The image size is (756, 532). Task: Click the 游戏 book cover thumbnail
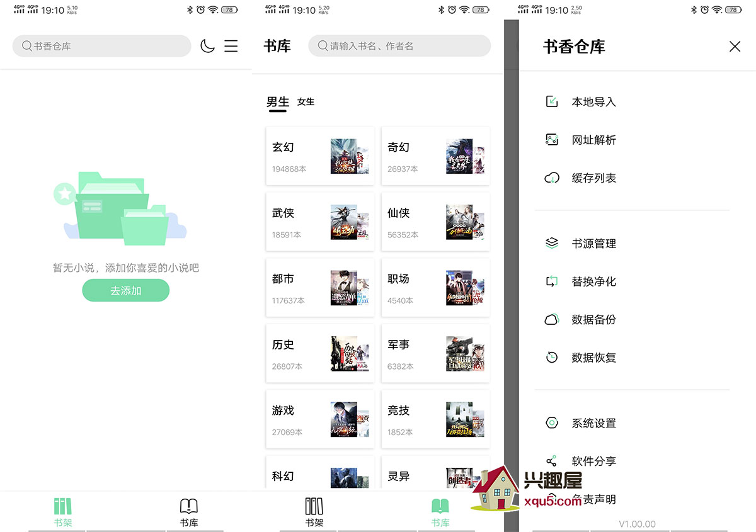point(350,419)
